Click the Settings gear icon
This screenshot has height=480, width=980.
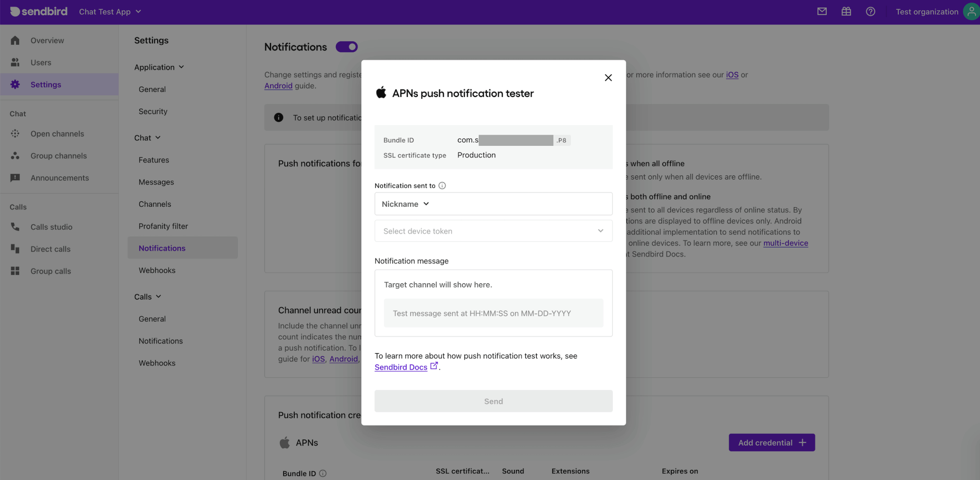(x=15, y=84)
